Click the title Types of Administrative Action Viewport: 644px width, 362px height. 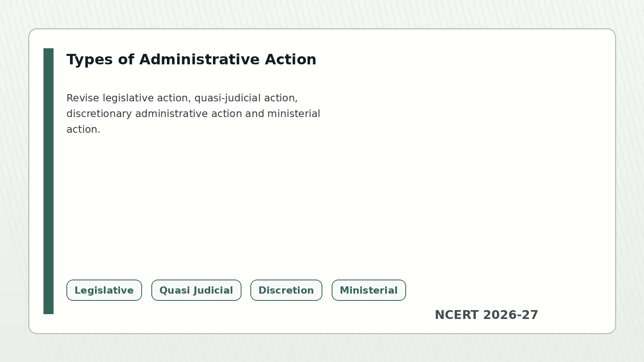click(192, 60)
